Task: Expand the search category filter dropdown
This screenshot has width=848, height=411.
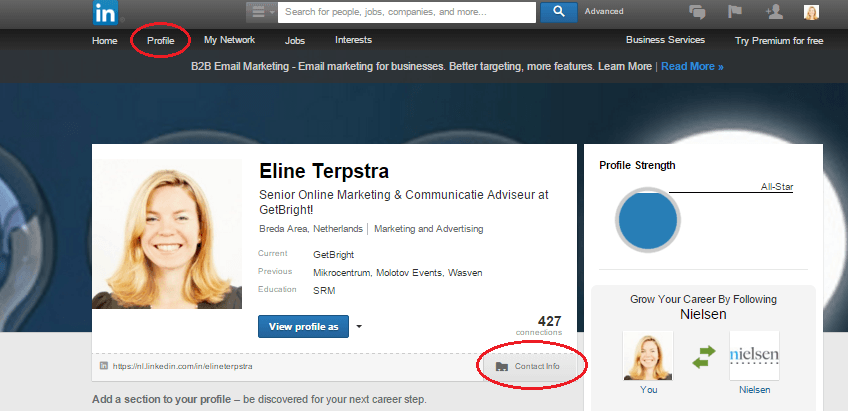Action: (x=260, y=12)
